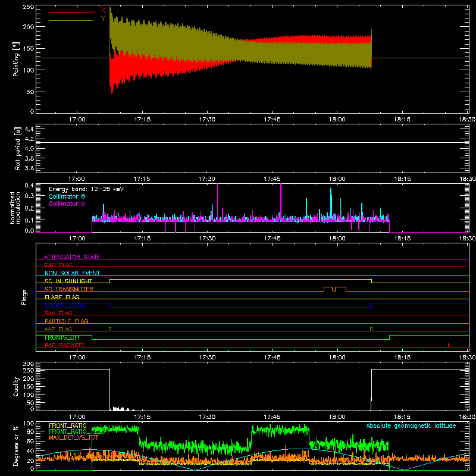Click the FLARE_FLAG label

pos(62,297)
